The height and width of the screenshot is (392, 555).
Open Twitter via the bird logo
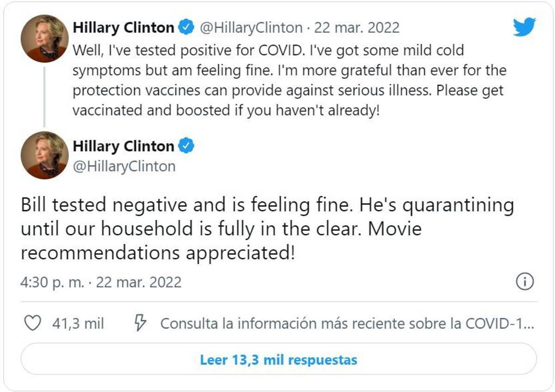[525, 28]
